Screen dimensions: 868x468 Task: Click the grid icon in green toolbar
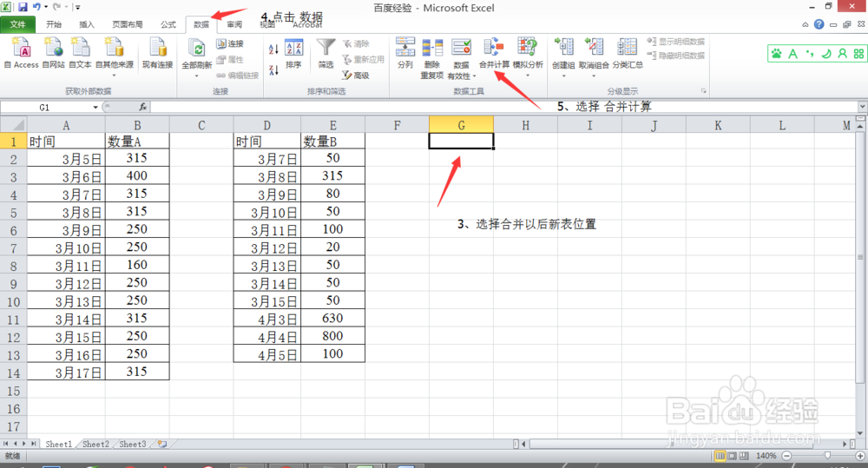tap(858, 54)
